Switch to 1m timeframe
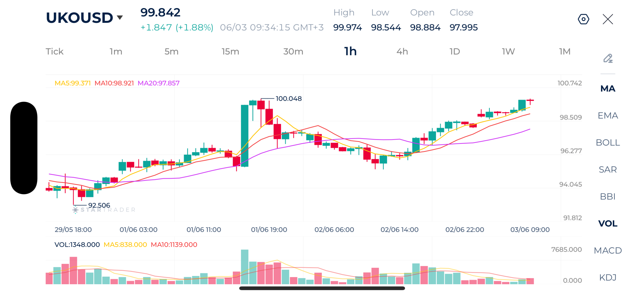Screen dimensions: 644x296 click(x=116, y=51)
